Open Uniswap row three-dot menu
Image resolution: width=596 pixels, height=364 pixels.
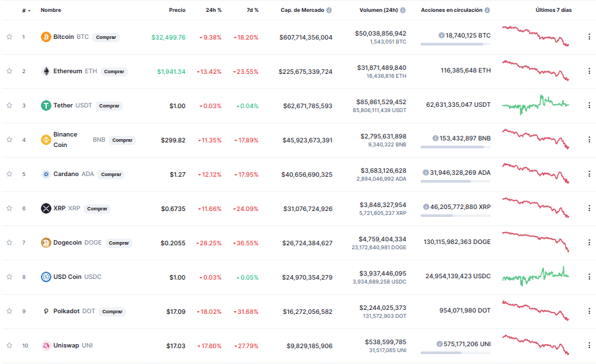[x=589, y=345]
